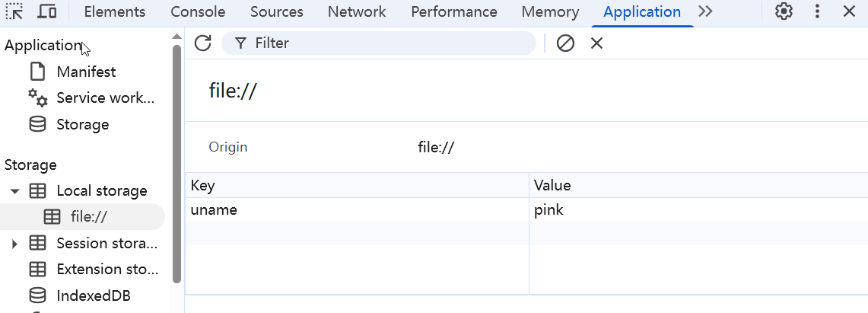This screenshot has width=868, height=313.
Task: Expand the Session storage tree
Action: point(15,243)
